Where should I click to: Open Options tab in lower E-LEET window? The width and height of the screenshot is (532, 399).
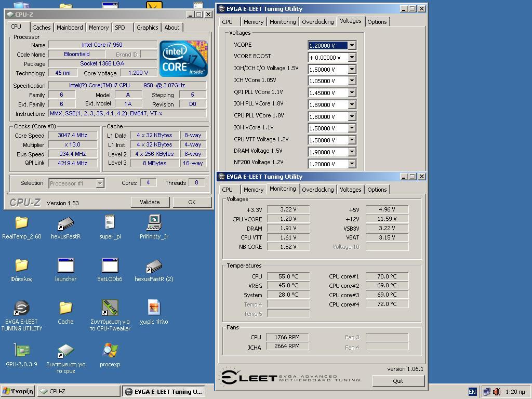coord(377,190)
